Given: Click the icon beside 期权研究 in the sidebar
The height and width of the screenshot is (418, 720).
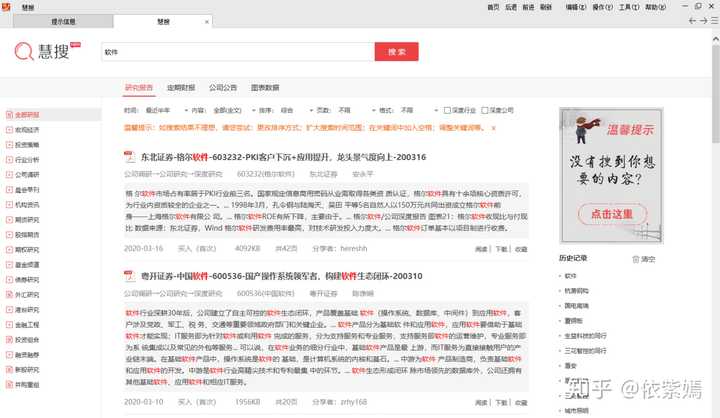Looking at the screenshot, I should 9,250.
